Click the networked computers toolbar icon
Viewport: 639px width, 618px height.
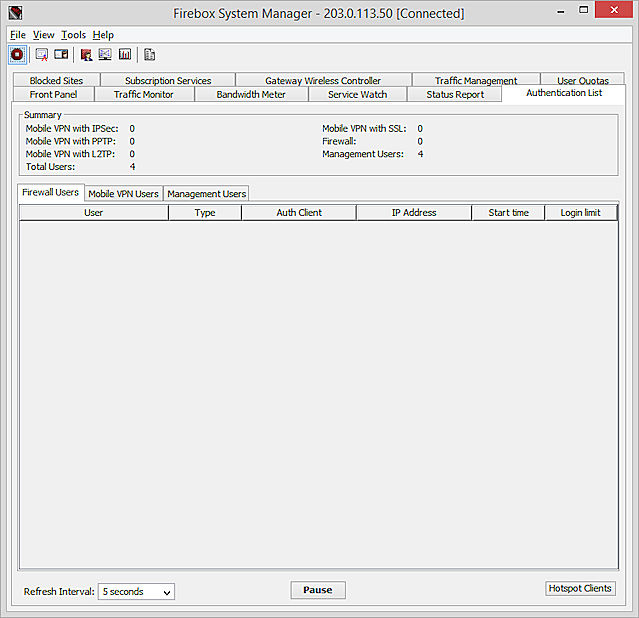click(x=105, y=54)
